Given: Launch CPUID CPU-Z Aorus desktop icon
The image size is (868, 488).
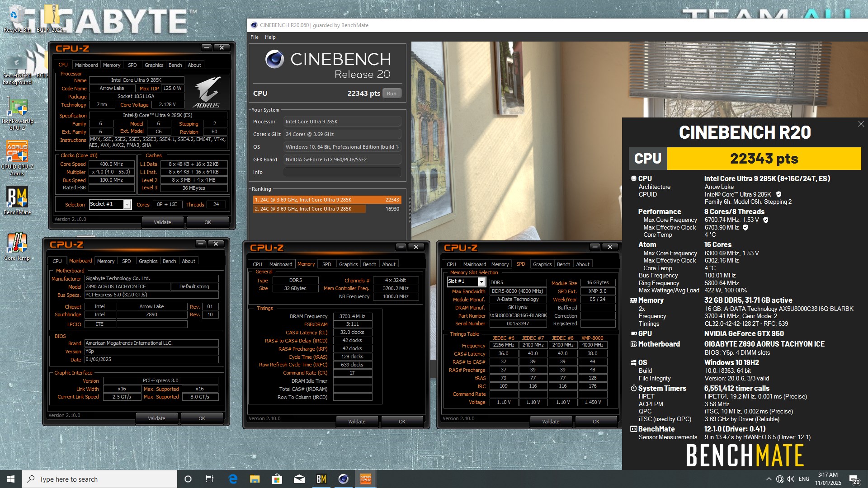Looking at the screenshot, I should (17, 158).
